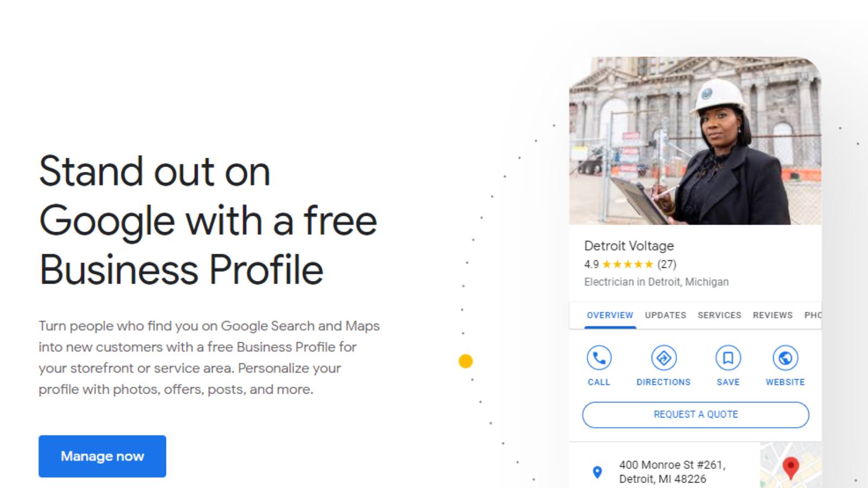Click the blue location pin icon

(x=597, y=472)
